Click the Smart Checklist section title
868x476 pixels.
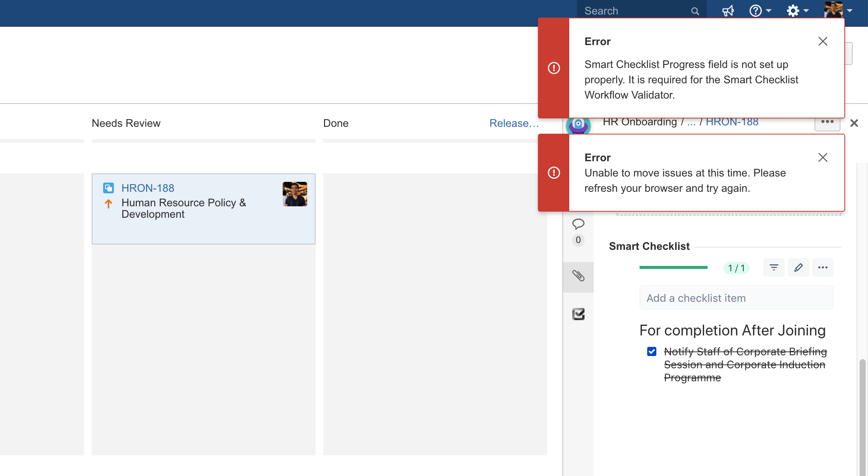[649, 246]
